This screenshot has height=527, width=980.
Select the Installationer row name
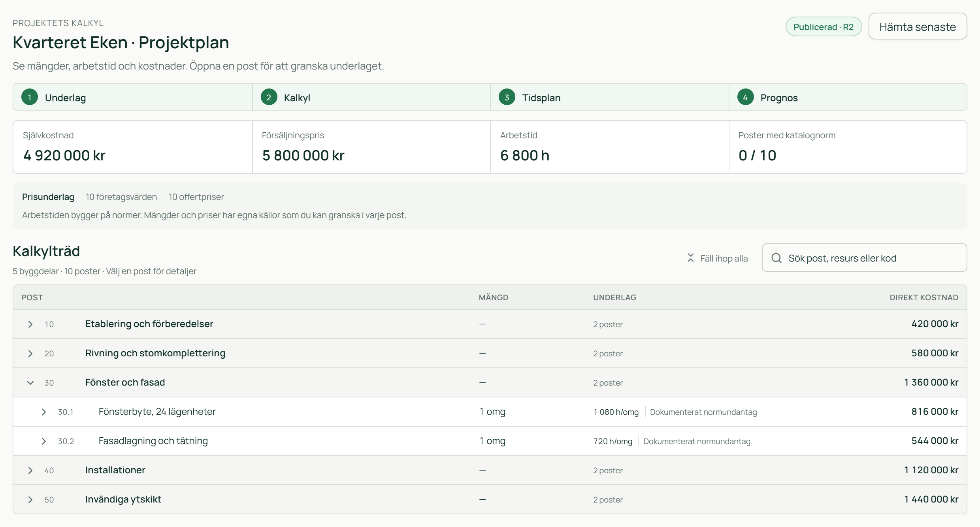[115, 470]
